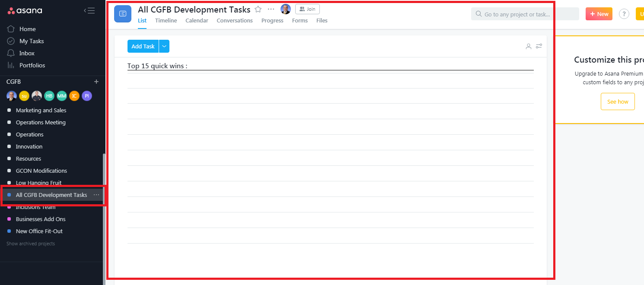Open the help question mark icon
Screen dimensions: 644x285
(x=624, y=14)
